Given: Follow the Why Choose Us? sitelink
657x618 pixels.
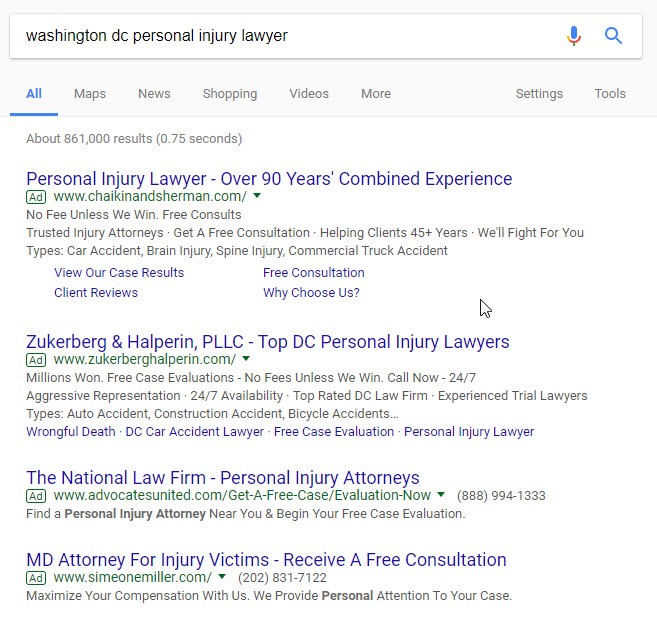Looking at the screenshot, I should click(311, 293).
